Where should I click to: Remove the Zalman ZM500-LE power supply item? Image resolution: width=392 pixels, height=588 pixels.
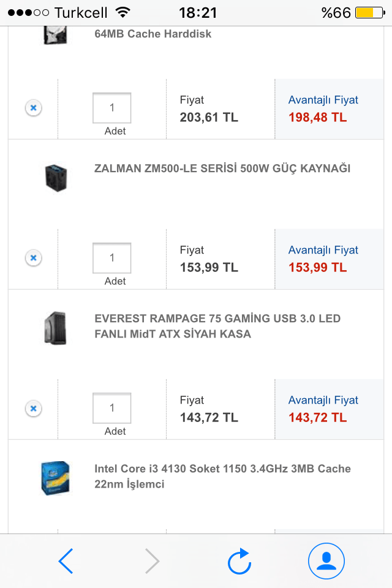[x=34, y=258]
